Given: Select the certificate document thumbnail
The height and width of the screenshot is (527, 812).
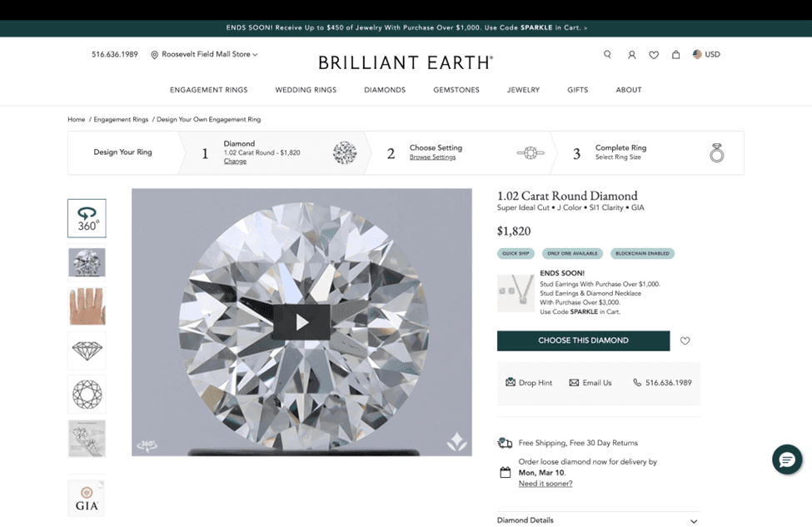Looking at the screenshot, I should tap(87, 439).
